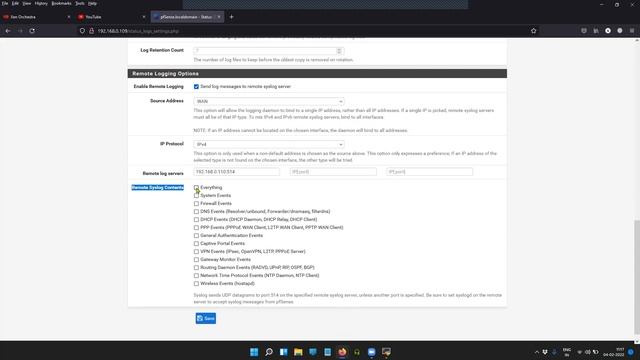Enable DHCP Events logging checkbox
This screenshot has width=640, height=360.
pos(196,220)
